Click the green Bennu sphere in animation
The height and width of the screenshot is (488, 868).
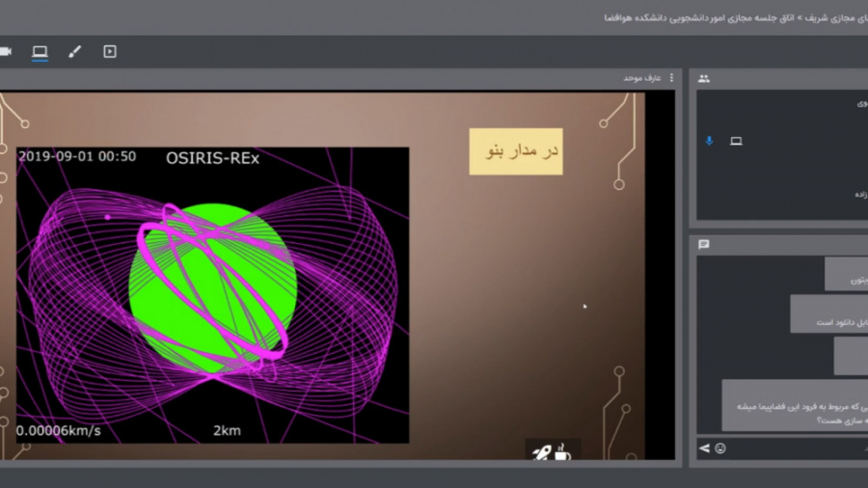coord(213,287)
